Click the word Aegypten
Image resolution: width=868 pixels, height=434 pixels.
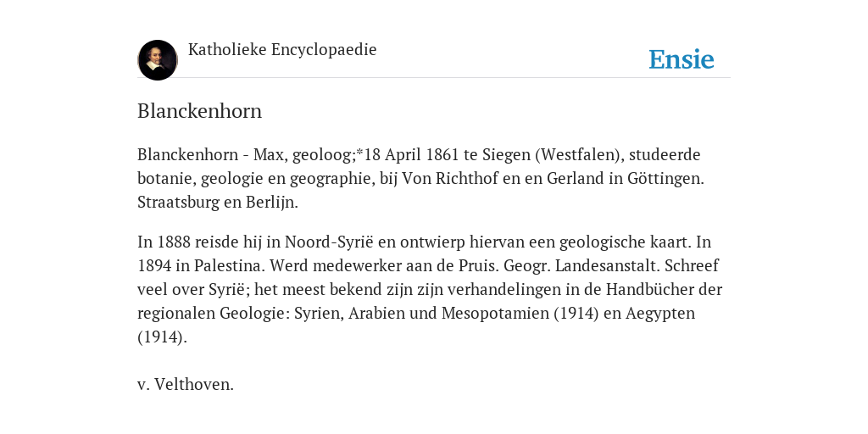[x=659, y=314]
